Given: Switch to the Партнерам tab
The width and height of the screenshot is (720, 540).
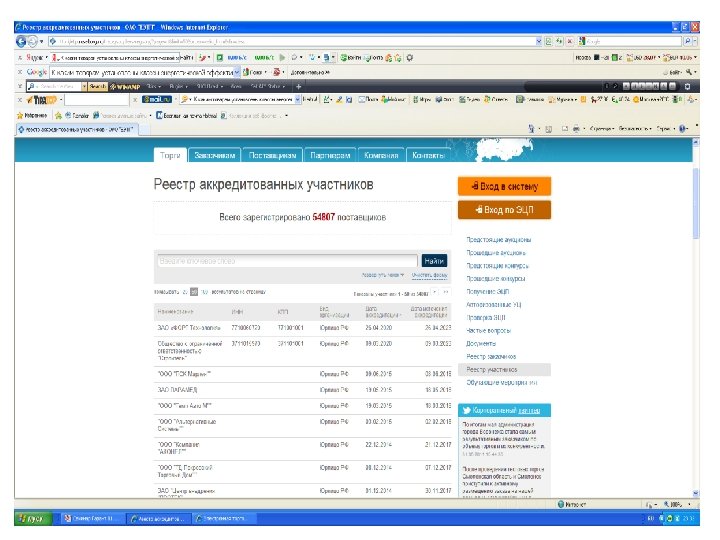Looking at the screenshot, I should pyautogui.click(x=330, y=155).
